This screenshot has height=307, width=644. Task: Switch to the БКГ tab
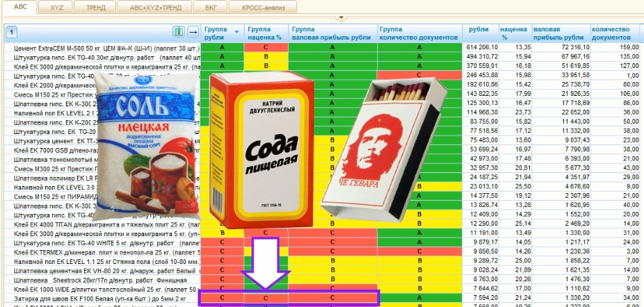tap(211, 8)
